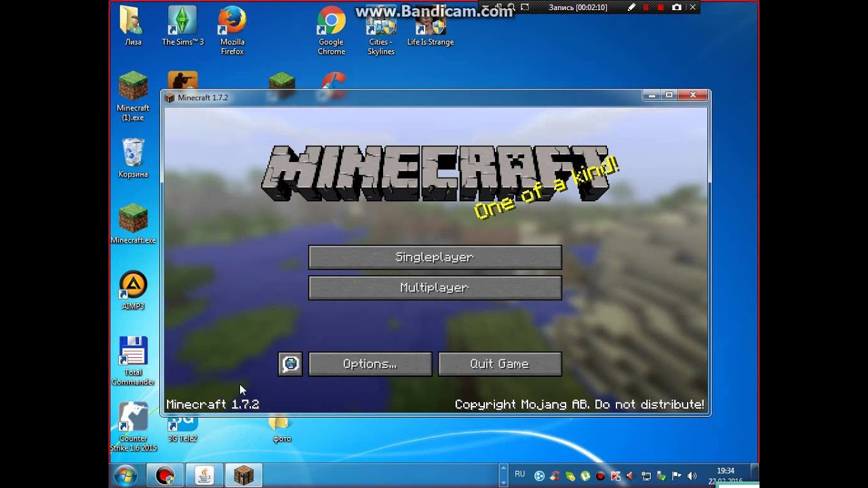Click the Bandicam rectangle area selection icon
Image resolution: width=868 pixels, height=488 pixels.
point(525,7)
